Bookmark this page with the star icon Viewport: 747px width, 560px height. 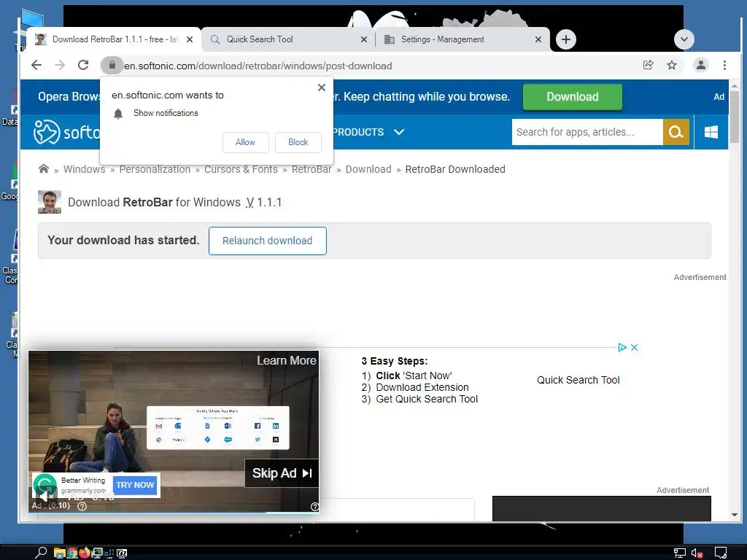pyautogui.click(x=672, y=65)
